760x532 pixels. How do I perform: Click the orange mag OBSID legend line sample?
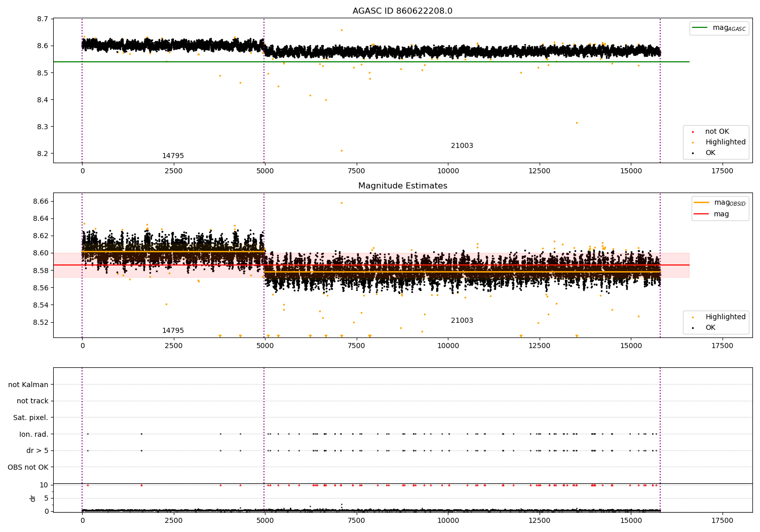(702, 202)
